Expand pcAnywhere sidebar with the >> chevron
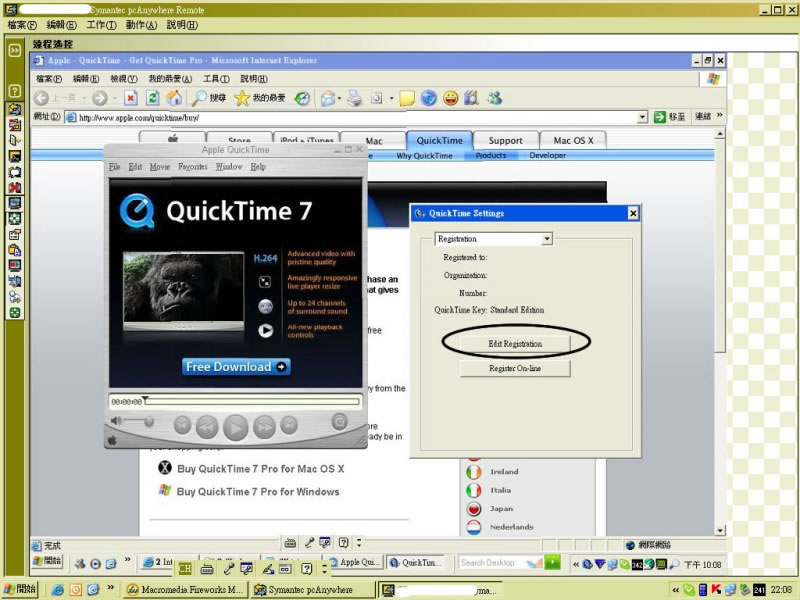Screen dimensions: 800x600 pos(15,50)
